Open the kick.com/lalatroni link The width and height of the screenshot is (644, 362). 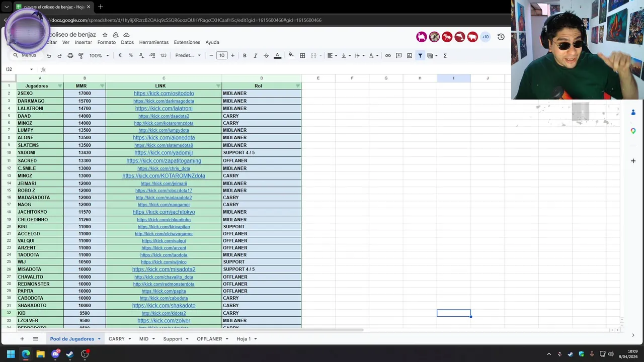[x=164, y=109]
